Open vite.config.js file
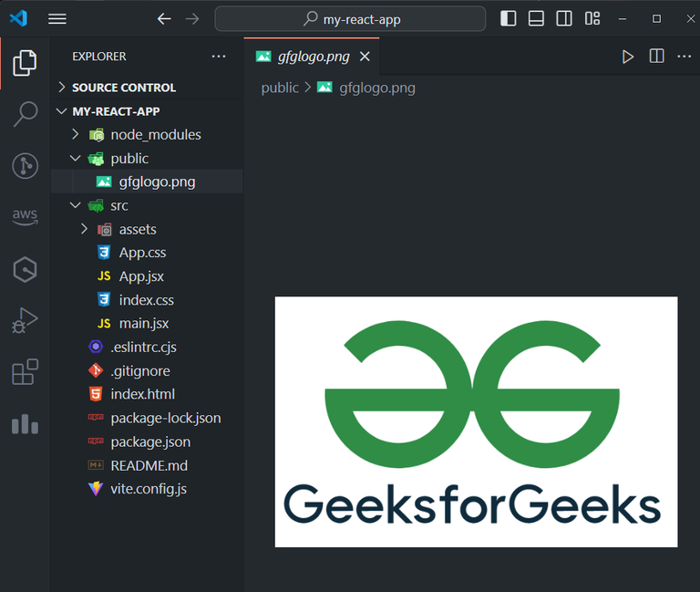This screenshot has width=700, height=592. [147, 489]
